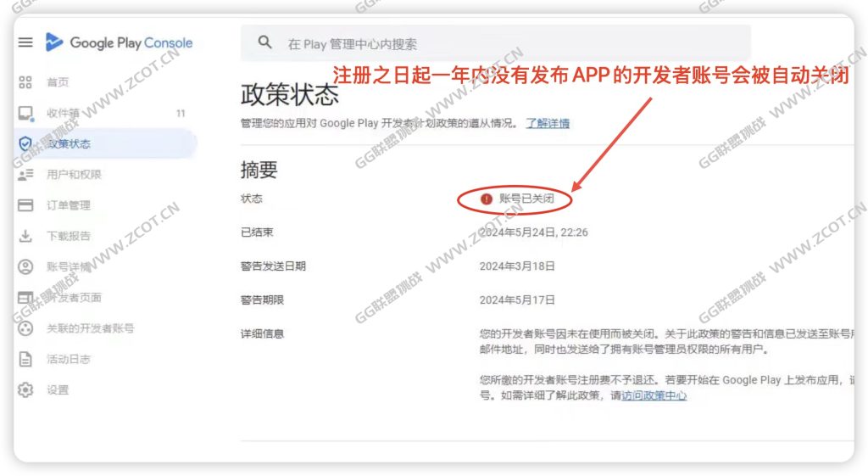Click the 警告期限 row label
Image resolution: width=868 pixels, height=476 pixels.
[x=263, y=300]
